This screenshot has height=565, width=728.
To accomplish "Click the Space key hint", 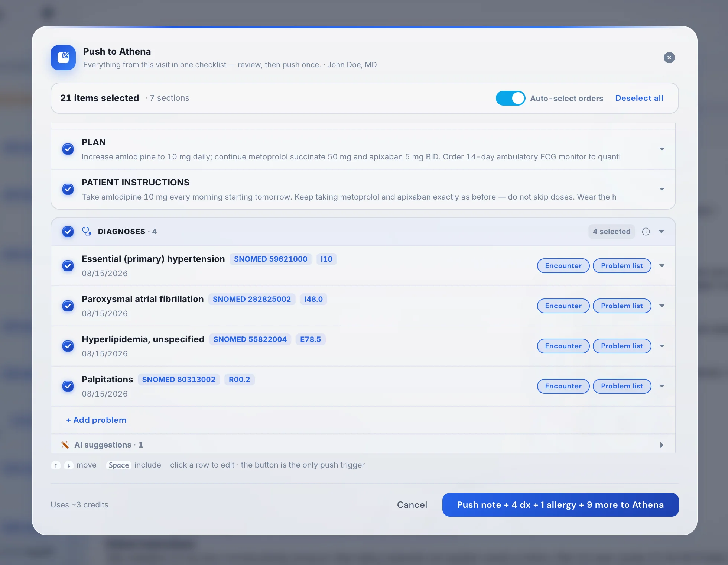I will click(119, 465).
